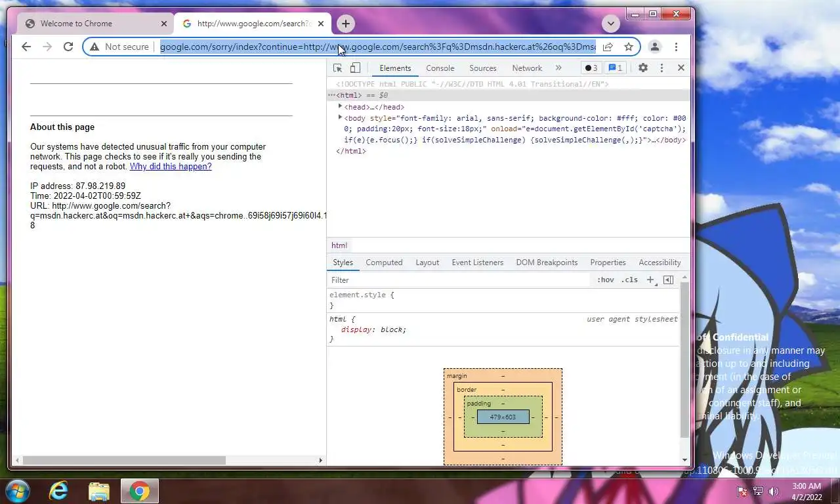
Task: Open the Chrome profile avatar menu
Action: [654, 47]
